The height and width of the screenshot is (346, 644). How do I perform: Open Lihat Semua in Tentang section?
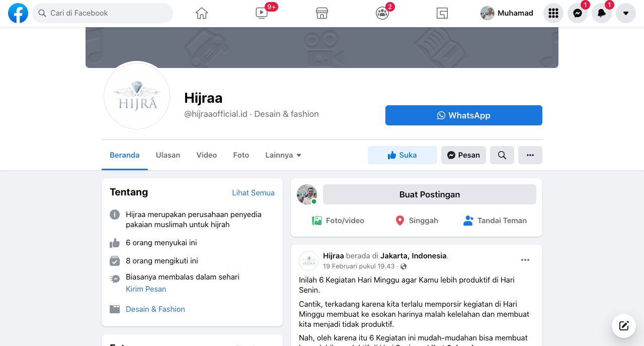click(253, 193)
